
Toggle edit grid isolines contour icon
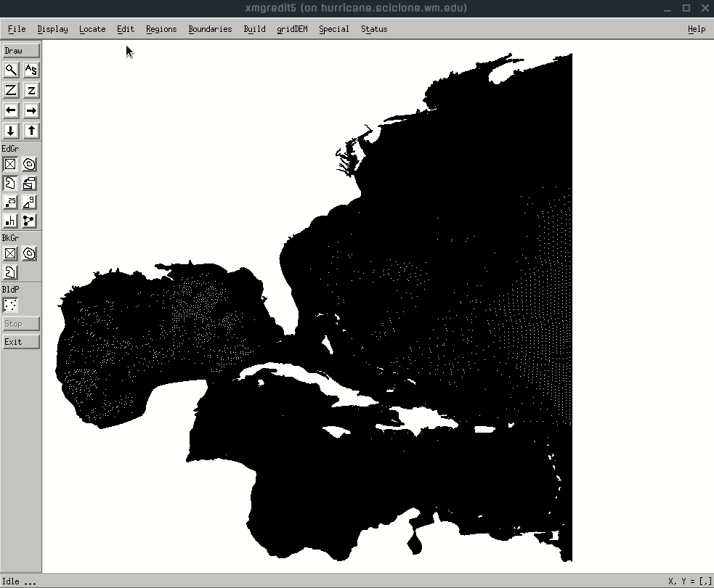[30, 164]
